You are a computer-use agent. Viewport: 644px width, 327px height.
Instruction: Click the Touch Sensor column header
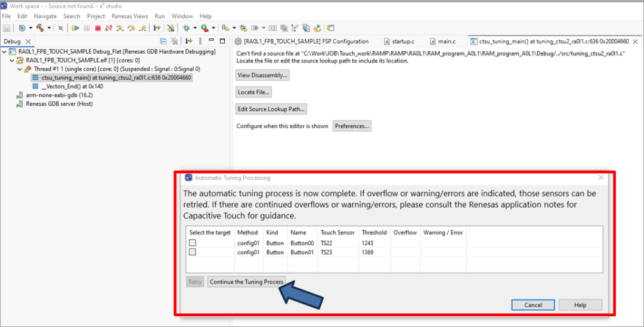pos(338,233)
